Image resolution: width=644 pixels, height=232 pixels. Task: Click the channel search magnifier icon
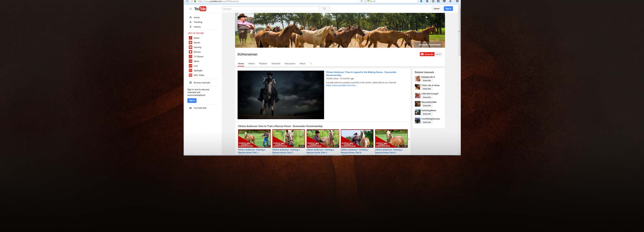tap(311, 63)
